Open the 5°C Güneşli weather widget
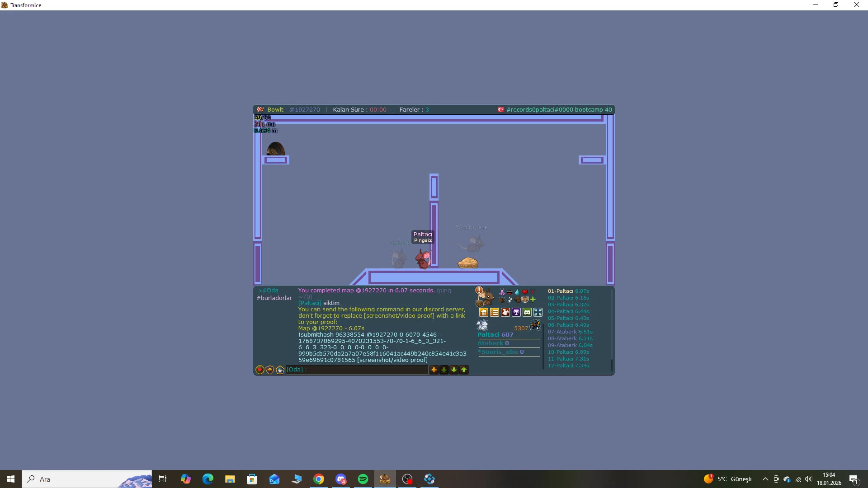Viewport: 868px width, 488px height. (x=728, y=479)
